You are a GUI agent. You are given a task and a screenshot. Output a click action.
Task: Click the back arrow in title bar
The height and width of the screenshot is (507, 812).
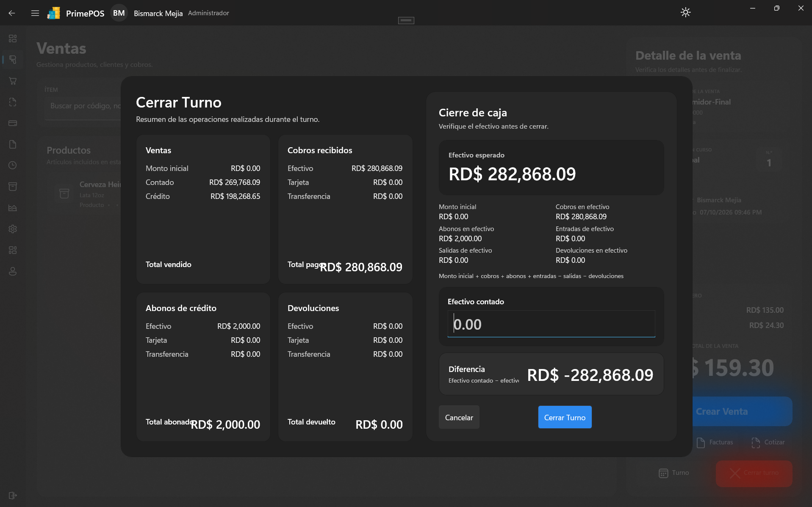tap(12, 13)
